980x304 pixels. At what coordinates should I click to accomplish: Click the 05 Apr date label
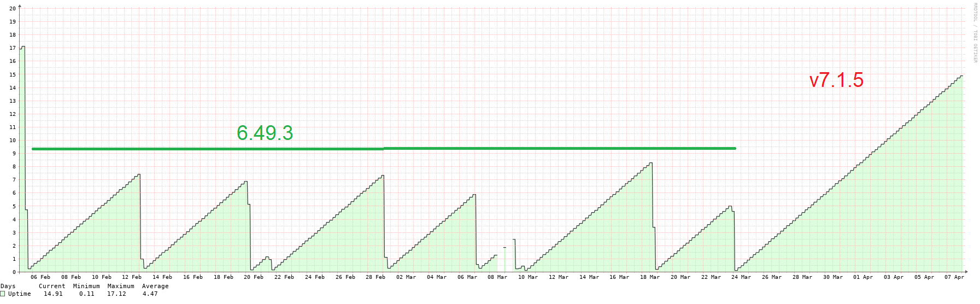924,277
